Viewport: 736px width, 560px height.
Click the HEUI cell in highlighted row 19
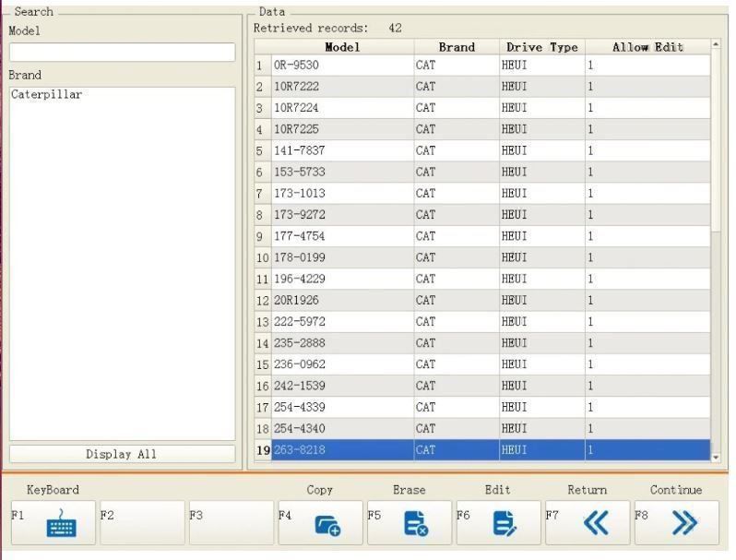541,450
